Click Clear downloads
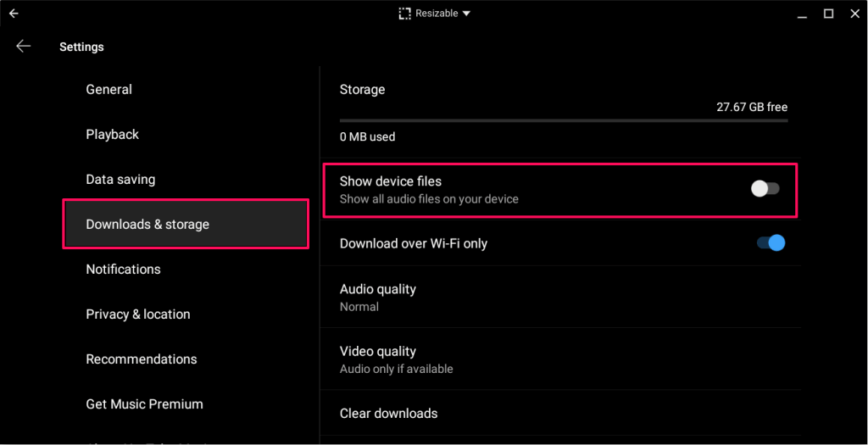The height and width of the screenshot is (445, 868). click(x=388, y=414)
